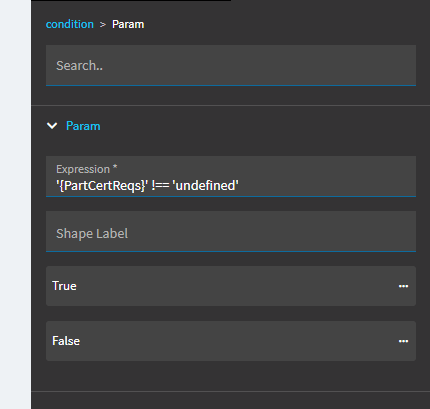
Task: Edit the Expression input field
Action: pos(231,176)
